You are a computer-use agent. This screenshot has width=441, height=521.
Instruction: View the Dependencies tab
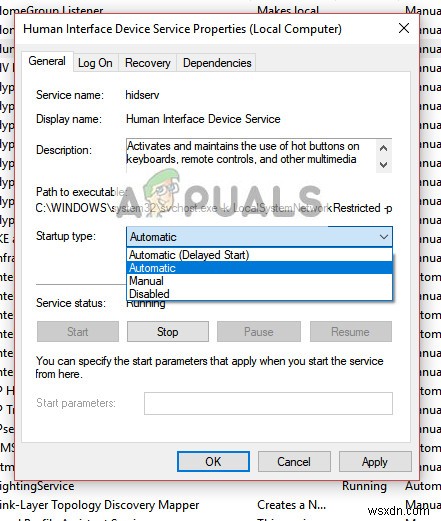tap(217, 63)
